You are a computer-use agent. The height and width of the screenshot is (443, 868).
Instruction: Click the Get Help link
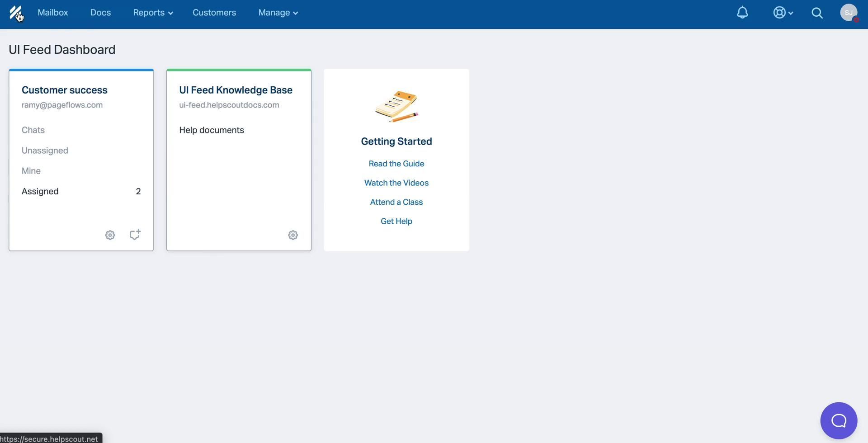[x=396, y=221]
